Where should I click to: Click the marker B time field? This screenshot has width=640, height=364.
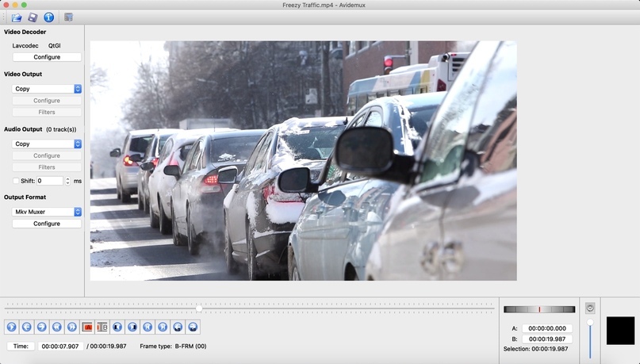(x=547, y=339)
